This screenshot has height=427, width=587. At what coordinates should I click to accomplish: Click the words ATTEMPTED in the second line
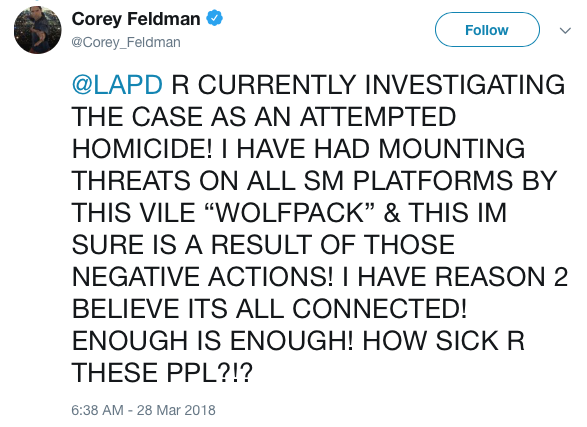point(378,116)
